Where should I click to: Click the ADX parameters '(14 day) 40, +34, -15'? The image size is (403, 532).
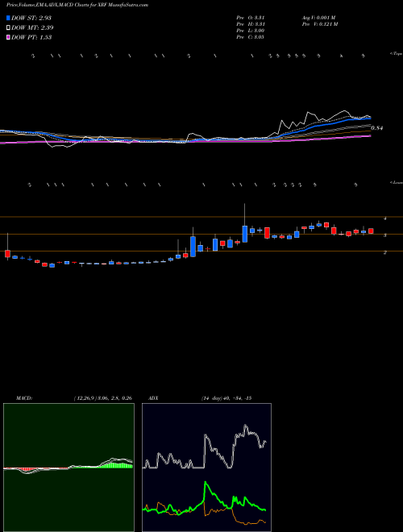point(226,398)
